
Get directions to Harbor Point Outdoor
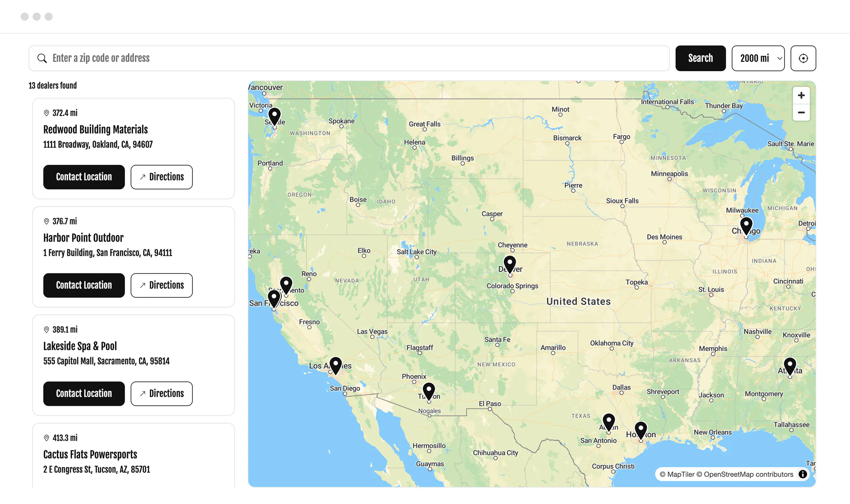162,285
